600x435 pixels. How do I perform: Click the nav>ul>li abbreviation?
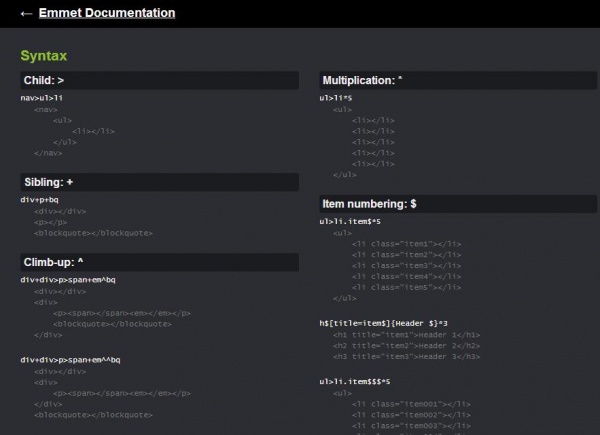click(x=42, y=98)
